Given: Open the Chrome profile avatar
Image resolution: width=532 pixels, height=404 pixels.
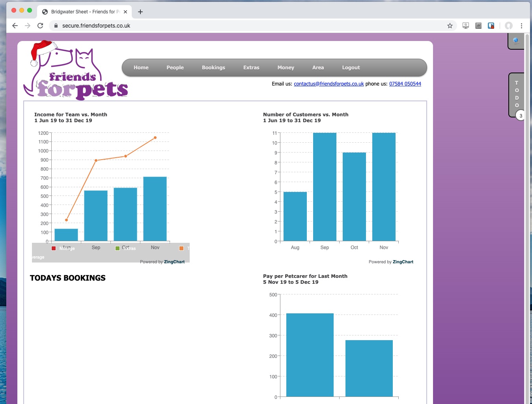Looking at the screenshot, I should [509, 26].
